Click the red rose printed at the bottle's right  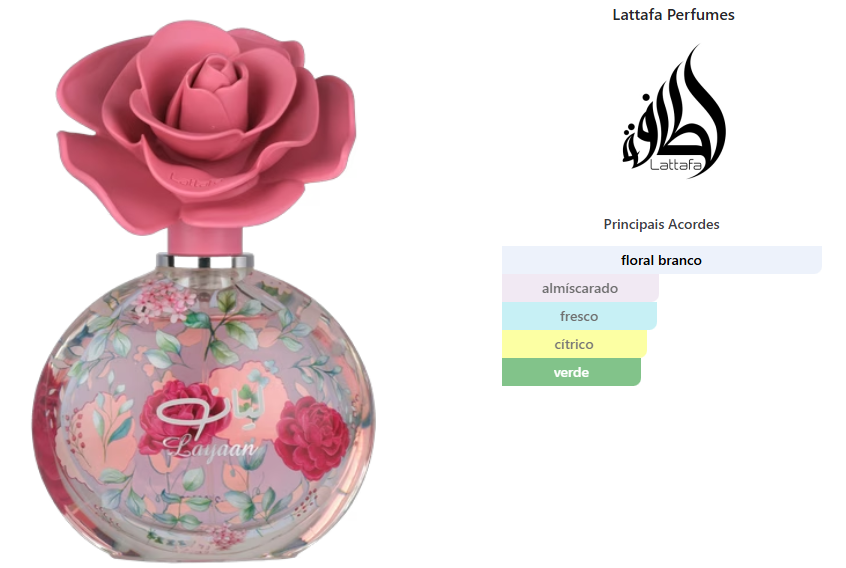click(311, 437)
